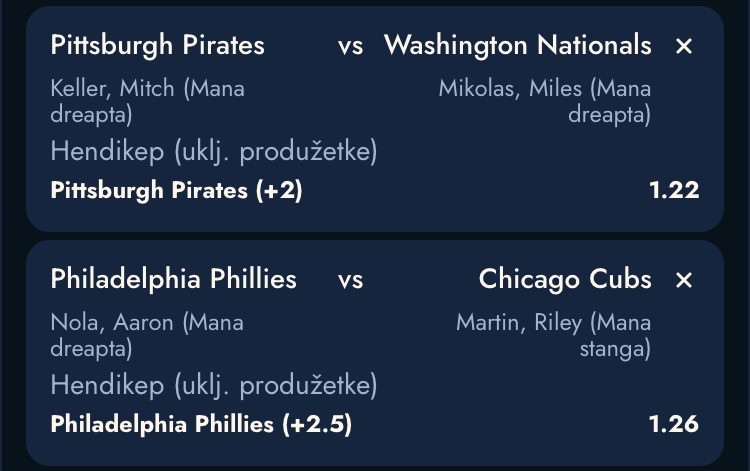The height and width of the screenshot is (471, 750).
Task: Click empty area left of 1.26 odds
Action: (500, 424)
